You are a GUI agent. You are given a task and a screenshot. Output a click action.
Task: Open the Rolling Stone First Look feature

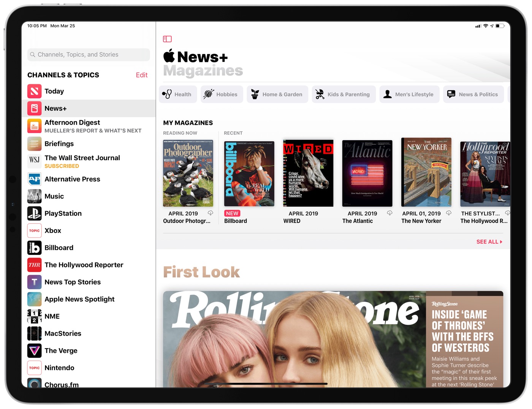point(333,339)
